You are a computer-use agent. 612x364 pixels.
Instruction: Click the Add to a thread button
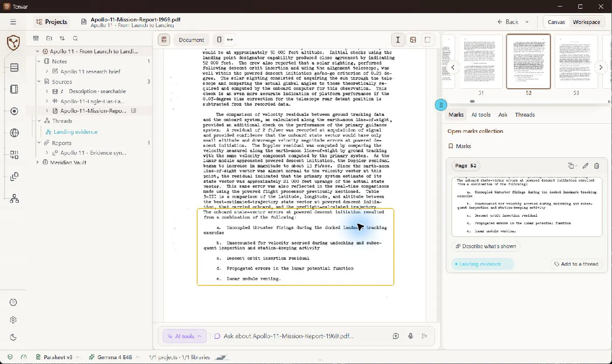(576, 264)
